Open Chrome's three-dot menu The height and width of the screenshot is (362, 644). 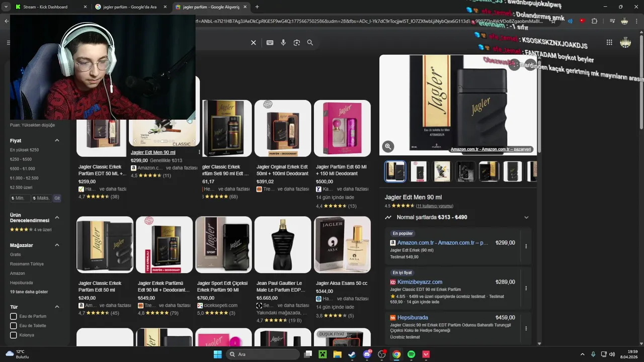(x=637, y=21)
